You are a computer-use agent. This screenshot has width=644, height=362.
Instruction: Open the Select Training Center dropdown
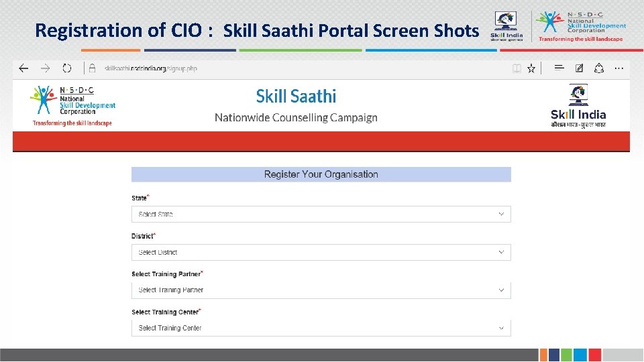point(321,328)
